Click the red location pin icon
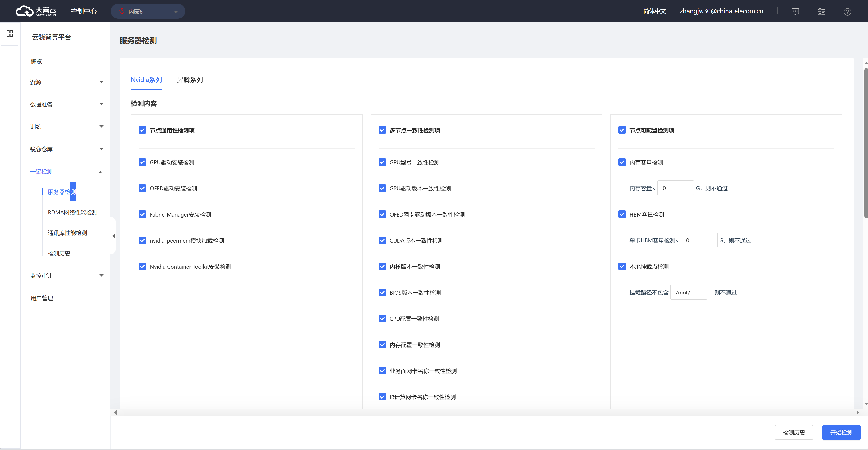 click(122, 11)
